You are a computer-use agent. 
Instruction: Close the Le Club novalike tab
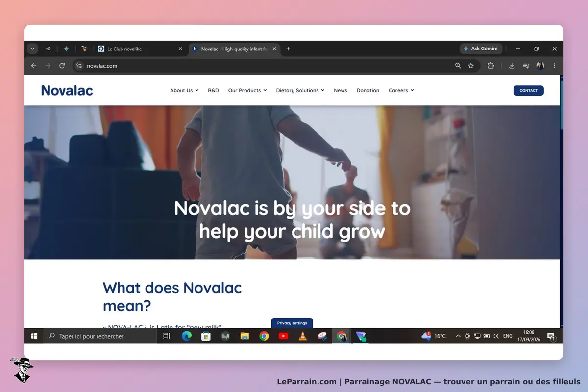click(x=180, y=49)
